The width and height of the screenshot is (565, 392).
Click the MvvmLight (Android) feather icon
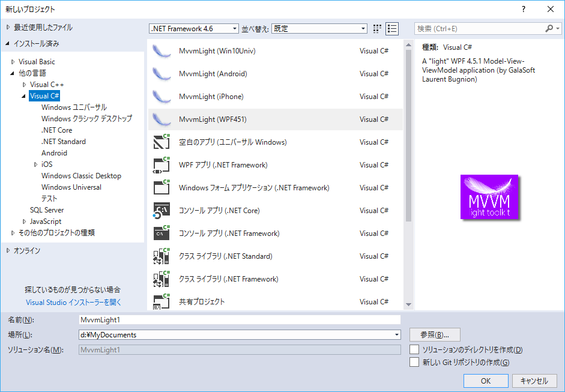[x=162, y=74]
